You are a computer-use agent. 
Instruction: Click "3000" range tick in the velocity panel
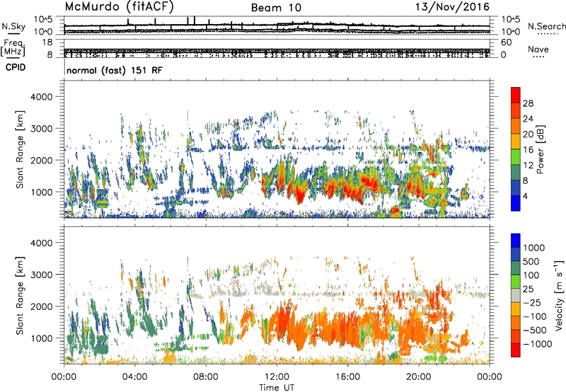pos(41,275)
